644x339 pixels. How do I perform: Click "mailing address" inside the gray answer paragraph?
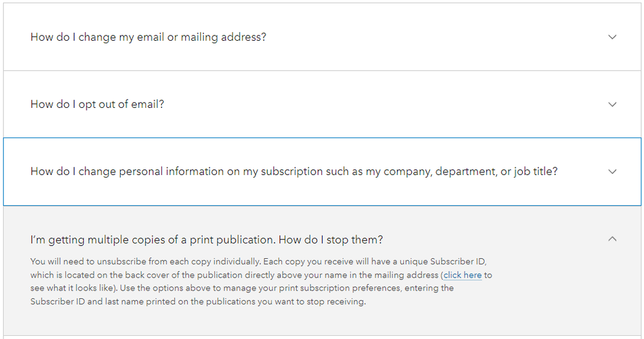[x=407, y=275]
